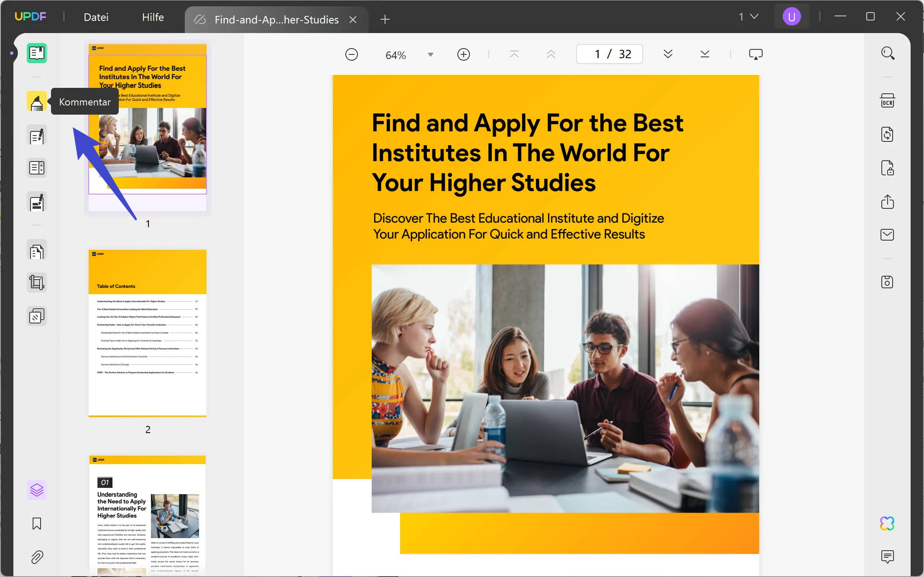Viewport: 924px width, 577px height.
Task: Click the add new tab button
Action: [385, 19]
